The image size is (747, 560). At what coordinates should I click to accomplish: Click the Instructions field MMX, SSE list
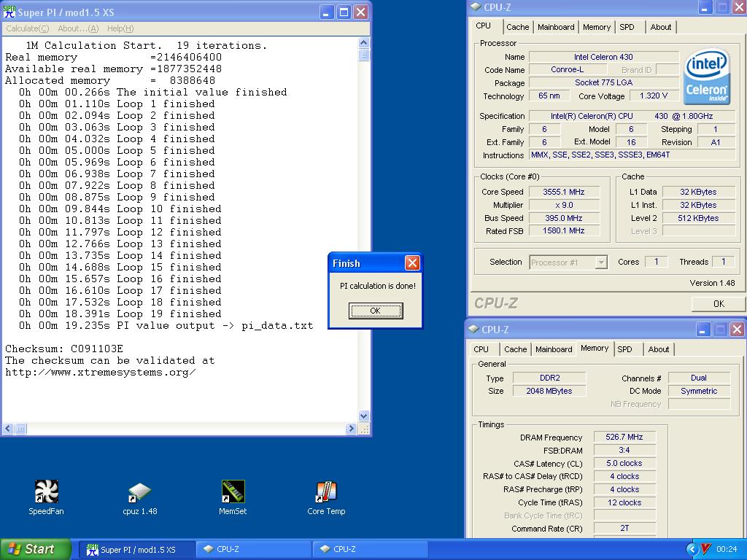632,155
